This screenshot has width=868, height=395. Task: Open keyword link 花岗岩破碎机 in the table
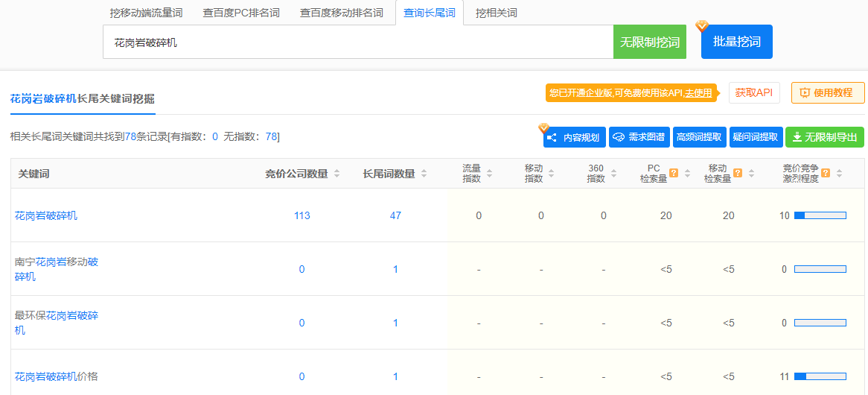[46, 215]
